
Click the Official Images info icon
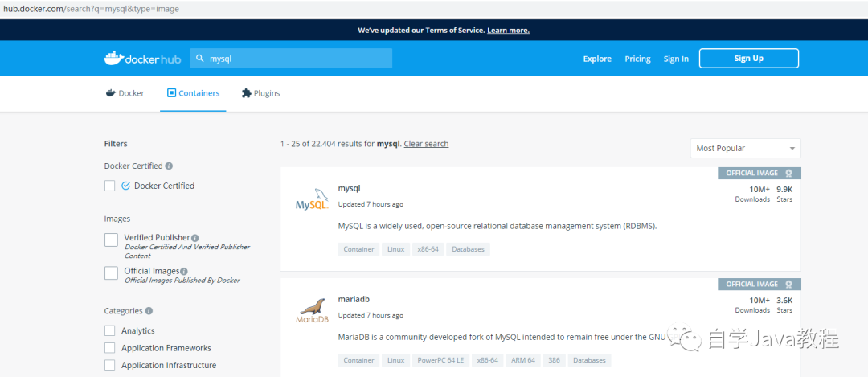184,271
